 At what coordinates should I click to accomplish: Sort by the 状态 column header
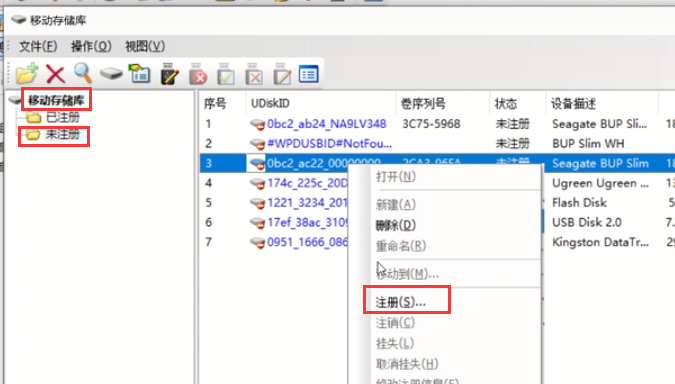point(505,103)
